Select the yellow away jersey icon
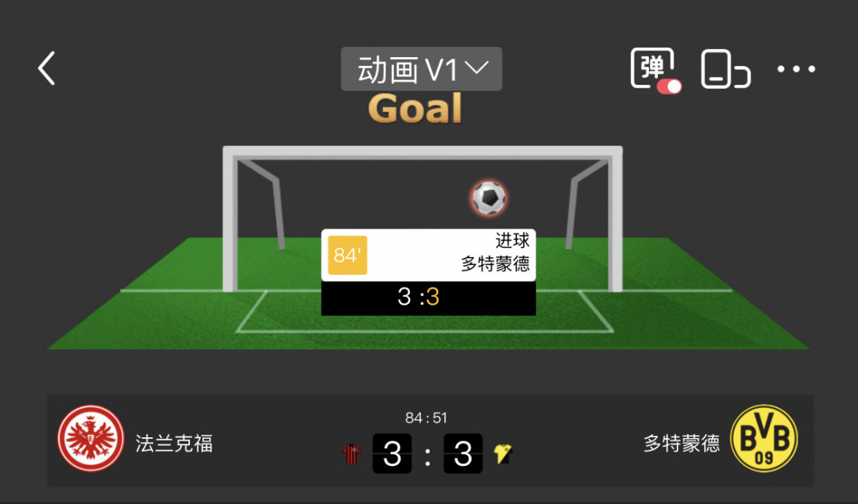The image size is (858, 504). point(502,454)
